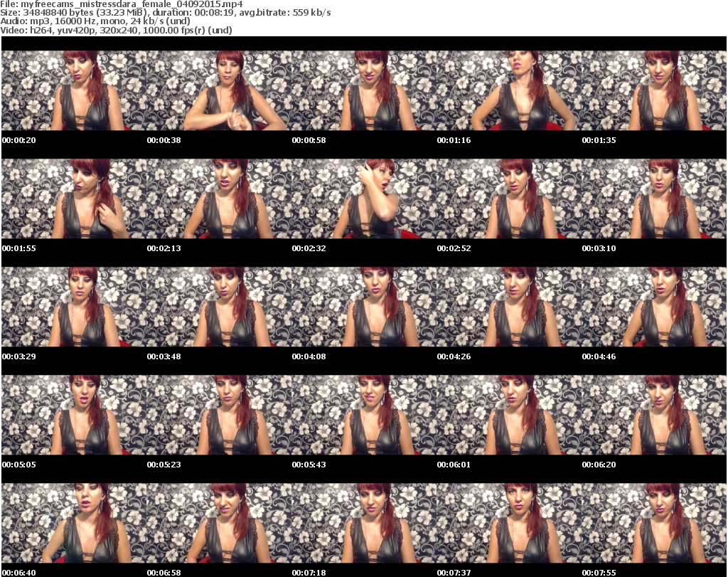Pick the thumbnail frame at 00:04:26

(509, 307)
